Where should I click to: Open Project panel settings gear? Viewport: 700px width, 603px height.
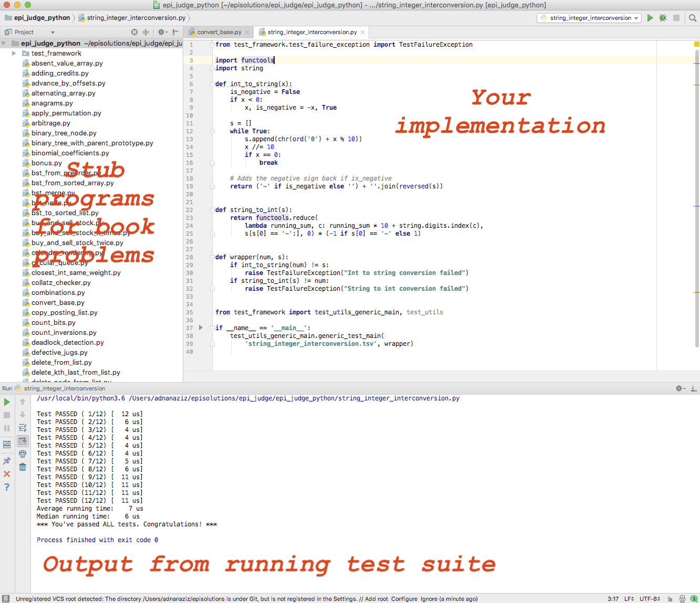[162, 32]
